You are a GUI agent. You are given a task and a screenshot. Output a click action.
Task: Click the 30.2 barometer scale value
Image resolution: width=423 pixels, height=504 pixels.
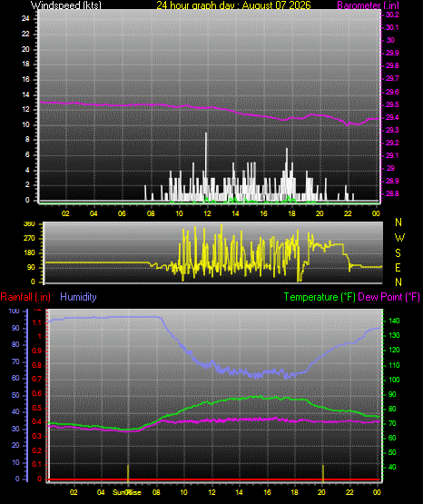tap(392, 15)
